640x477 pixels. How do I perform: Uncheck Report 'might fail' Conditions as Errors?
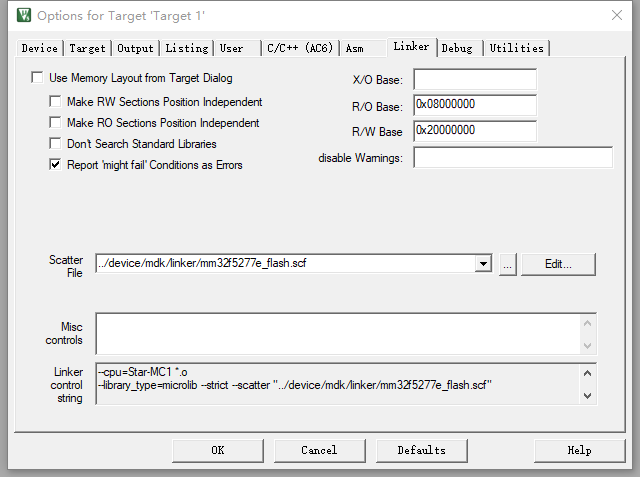coord(55,164)
